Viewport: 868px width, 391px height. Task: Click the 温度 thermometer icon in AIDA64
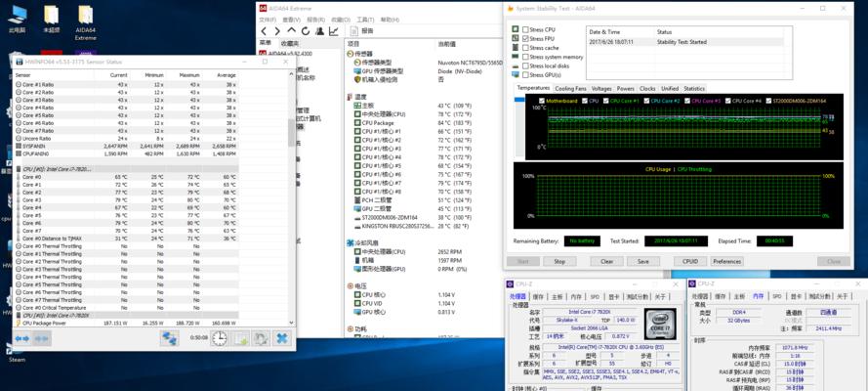pyautogui.click(x=351, y=97)
